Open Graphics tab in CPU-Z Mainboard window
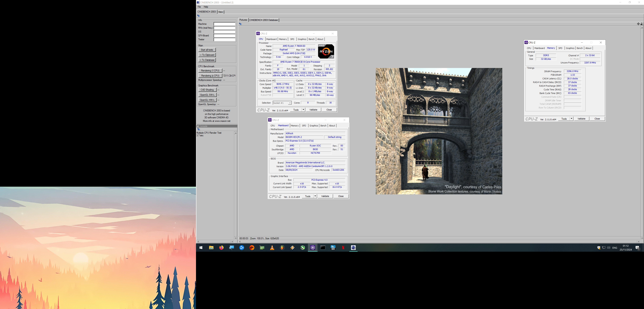Image resolution: width=644 pixels, height=309 pixels. click(x=314, y=126)
